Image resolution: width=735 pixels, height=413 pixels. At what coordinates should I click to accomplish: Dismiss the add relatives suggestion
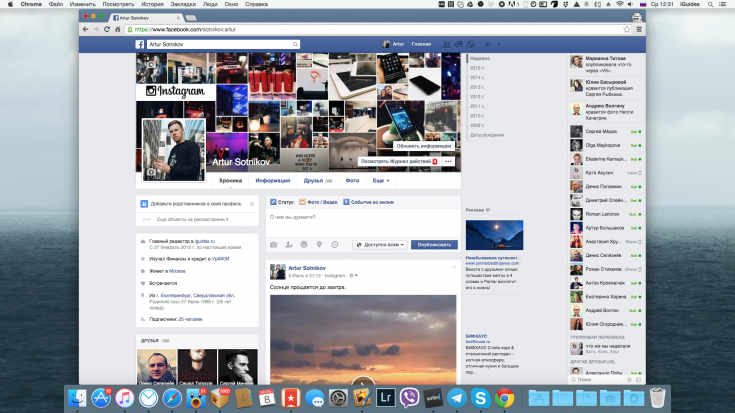252,203
